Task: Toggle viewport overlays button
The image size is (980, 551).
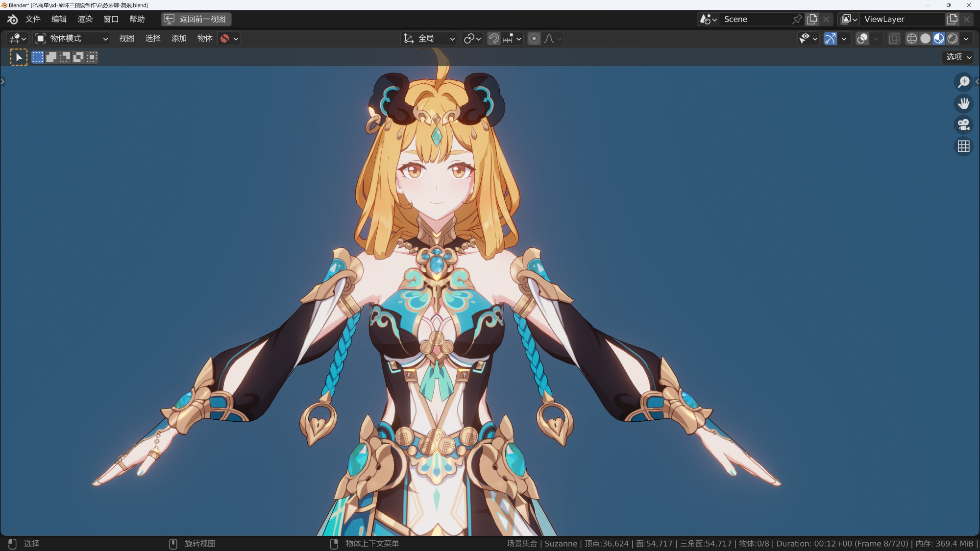Action: click(862, 39)
